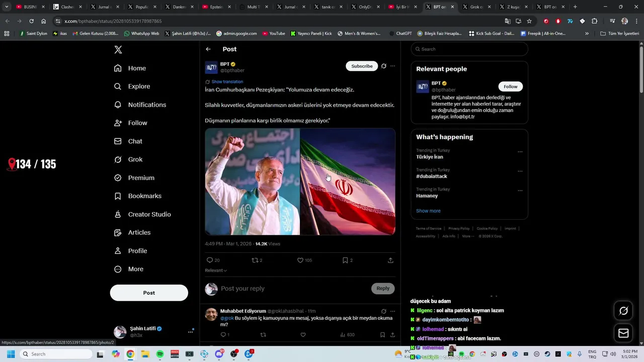Bookmark this page with star icon
The width and height of the screenshot is (644, 362).
(x=529, y=21)
